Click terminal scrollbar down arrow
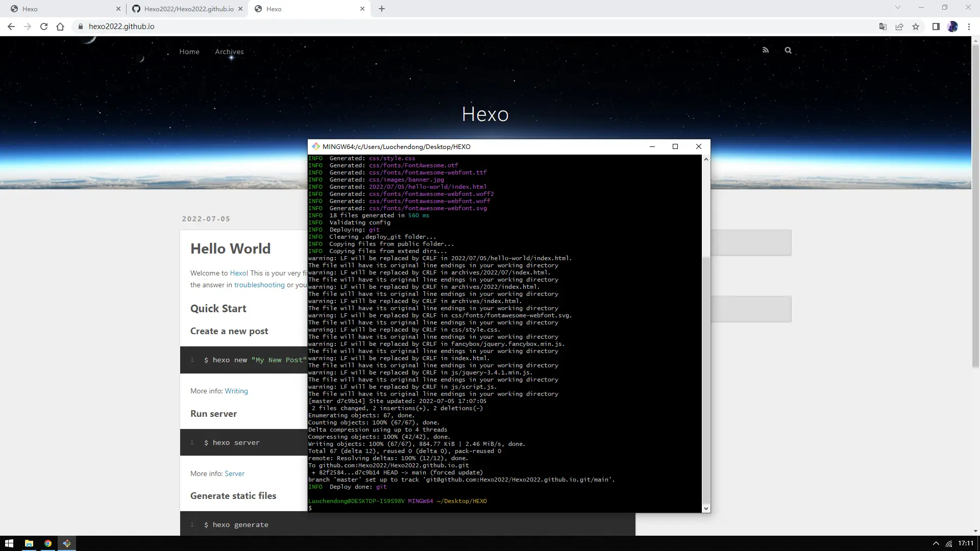 [706, 508]
